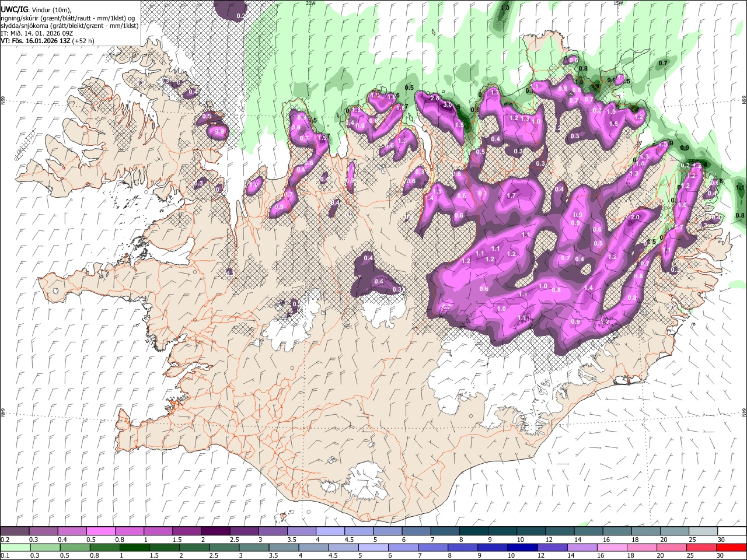Click the '0.4' label in the snow scale
The image size is (747, 560).
(62, 540)
